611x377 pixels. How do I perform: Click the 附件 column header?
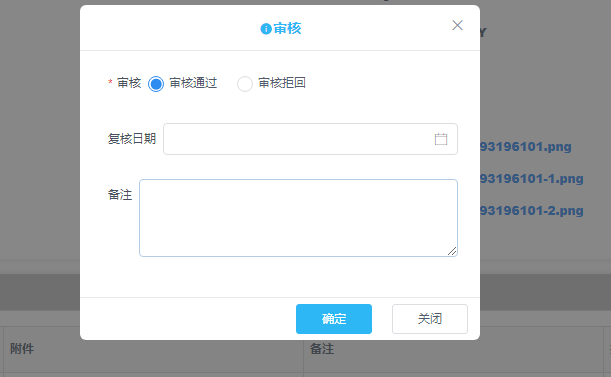click(x=22, y=349)
